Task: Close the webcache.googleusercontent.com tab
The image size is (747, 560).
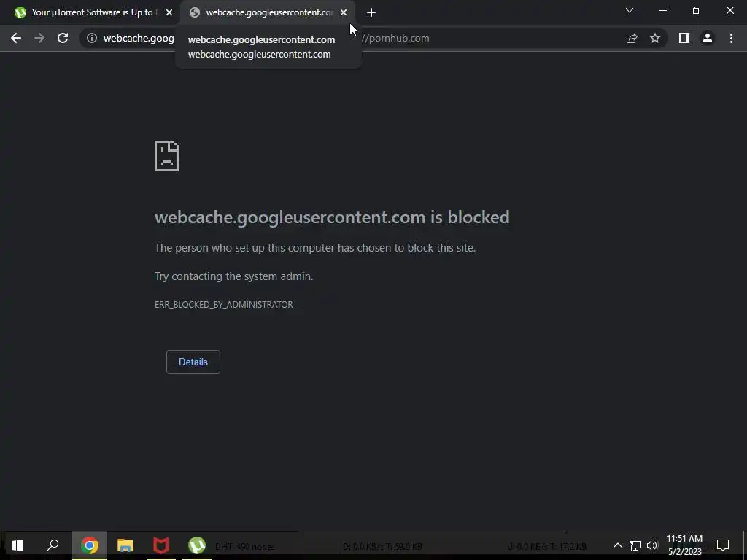Action: 344,12
